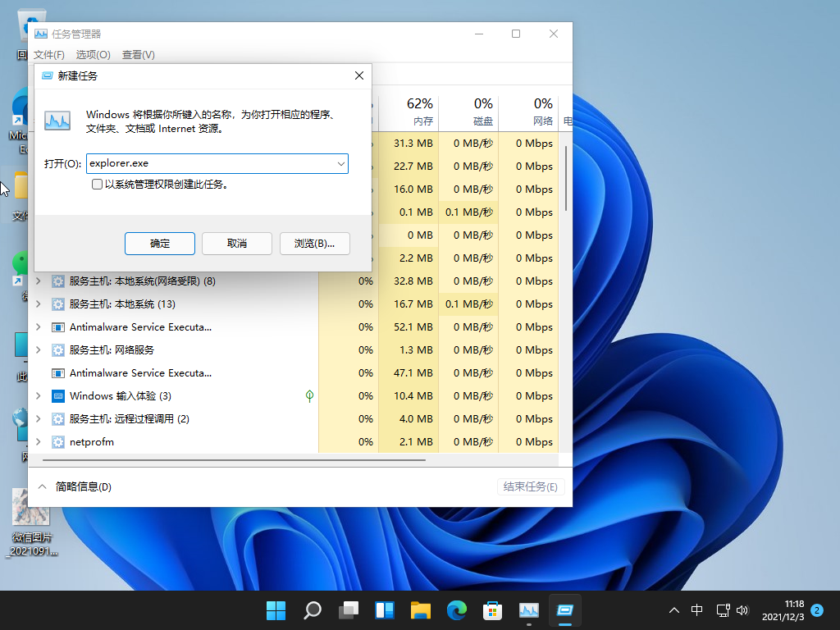This screenshot has height=630, width=840.
Task: Launch File Explorer from the taskbar
Action: (420, 610)
